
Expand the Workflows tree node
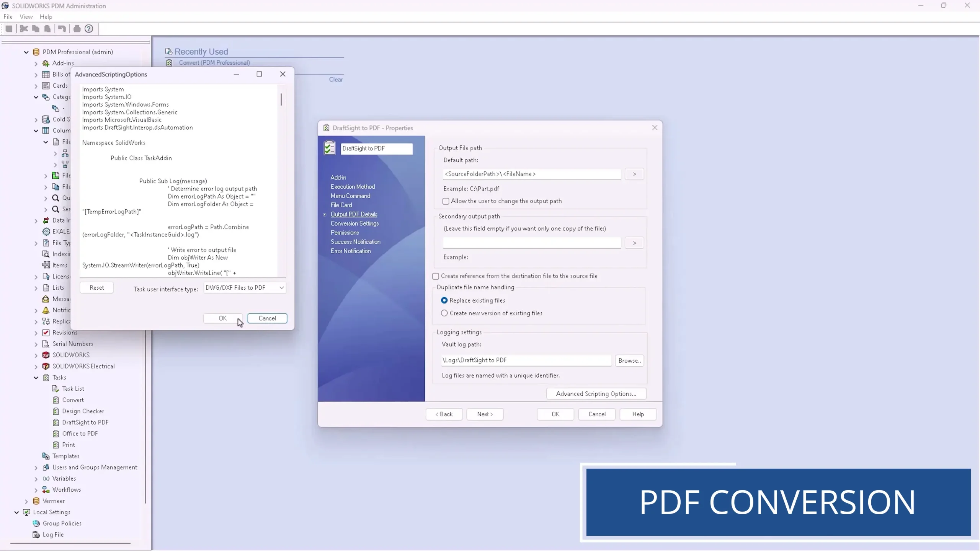36,489
